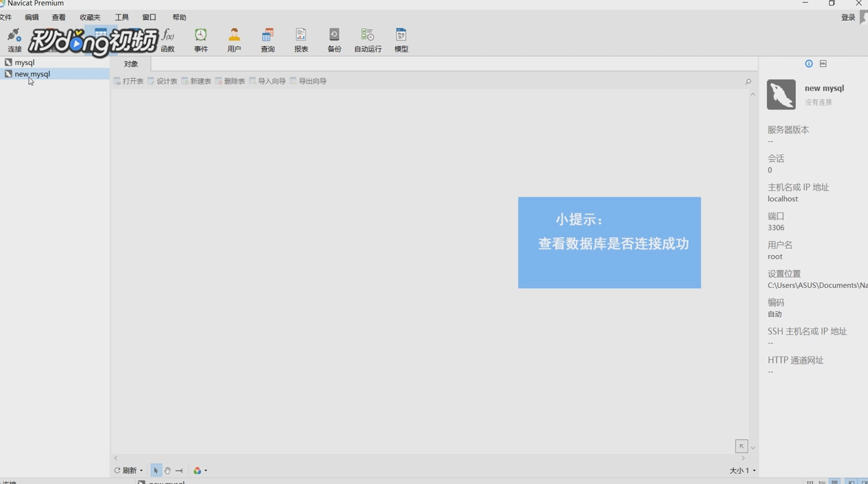
Task: Open the 用户 user icon
Action: coord(234,40)
